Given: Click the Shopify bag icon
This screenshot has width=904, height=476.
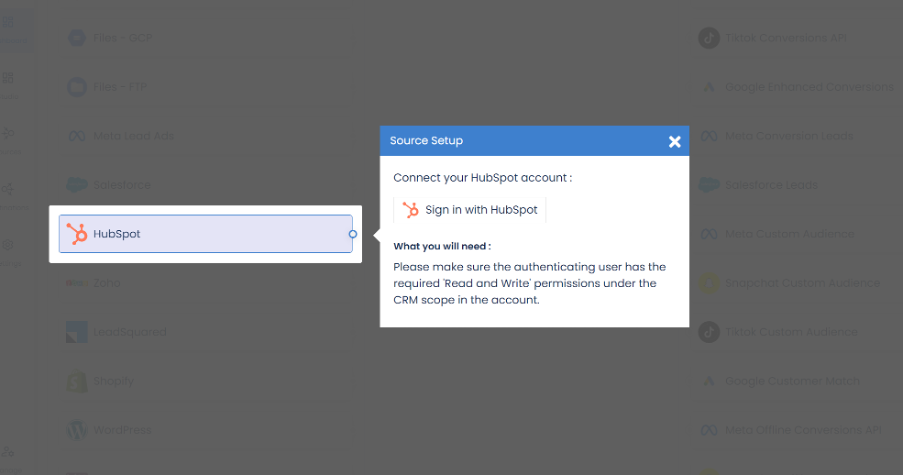Looking at the screenshot, I should [x=77, y=381].
